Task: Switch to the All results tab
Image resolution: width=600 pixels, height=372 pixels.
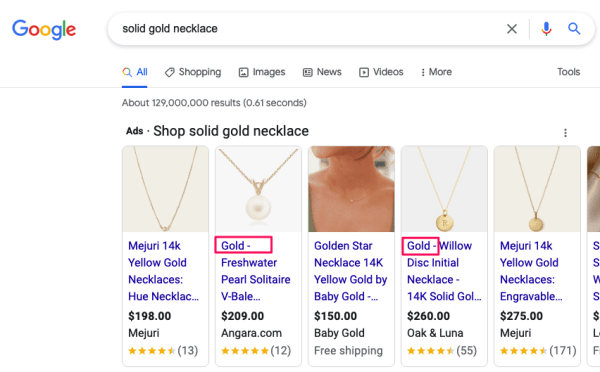Action: click(x=135, y=72)
